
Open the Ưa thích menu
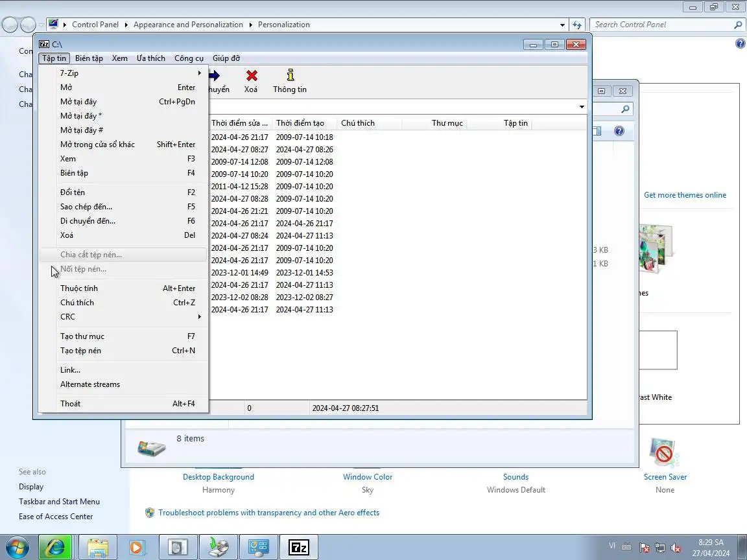pos(150,58)
